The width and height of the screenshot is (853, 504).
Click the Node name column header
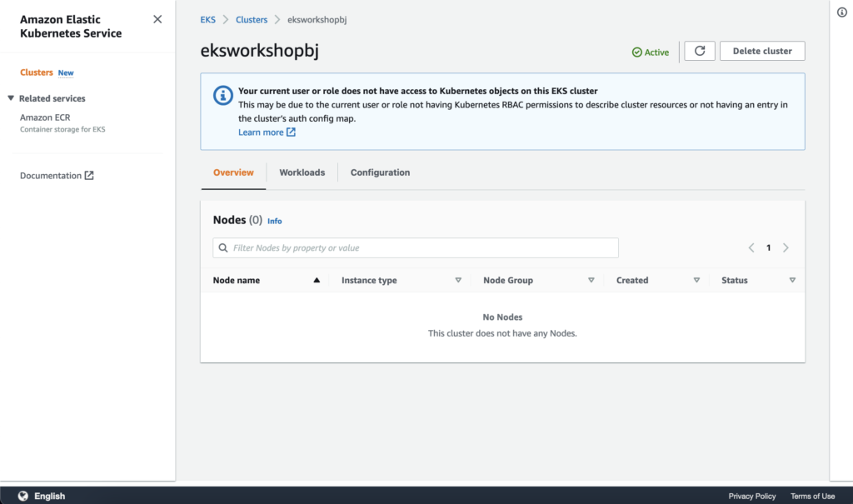point(236,280)
